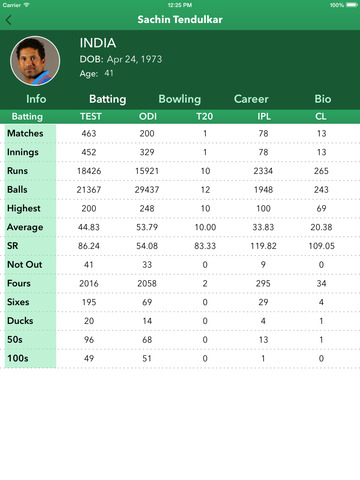This screenshot has width=360, height=480.
Task: Select the Highest row label
Action: click(24, 208)
